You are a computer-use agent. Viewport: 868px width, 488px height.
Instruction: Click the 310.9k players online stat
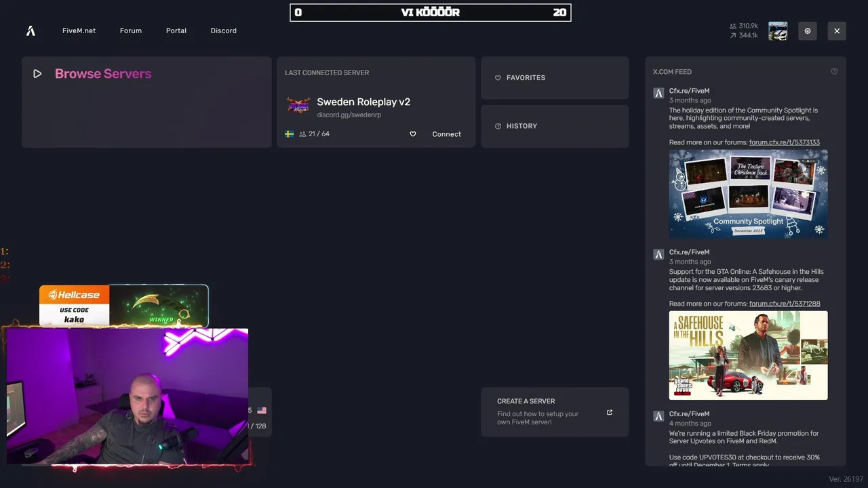click(x=744, y=26)
